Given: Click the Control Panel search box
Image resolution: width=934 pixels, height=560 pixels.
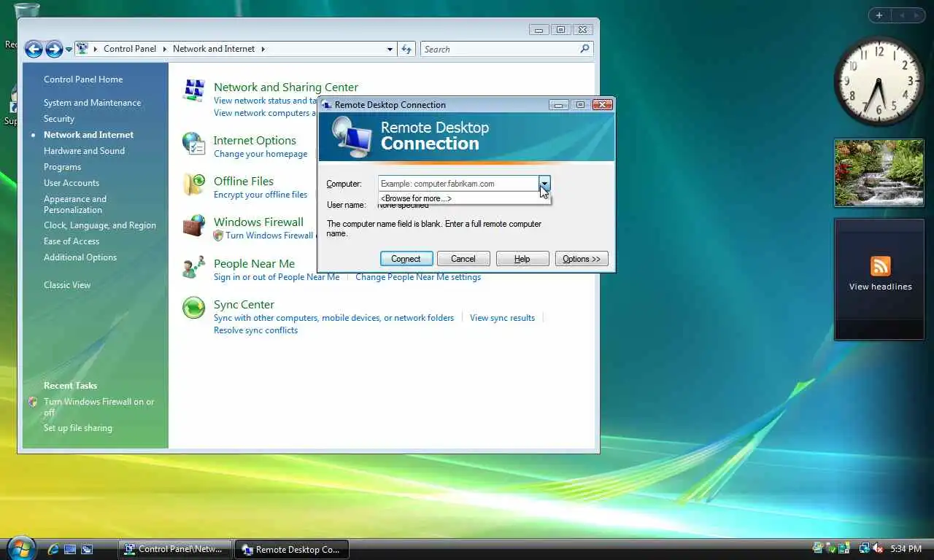Looking at the screenshot, I should click(x=500, y=49).
